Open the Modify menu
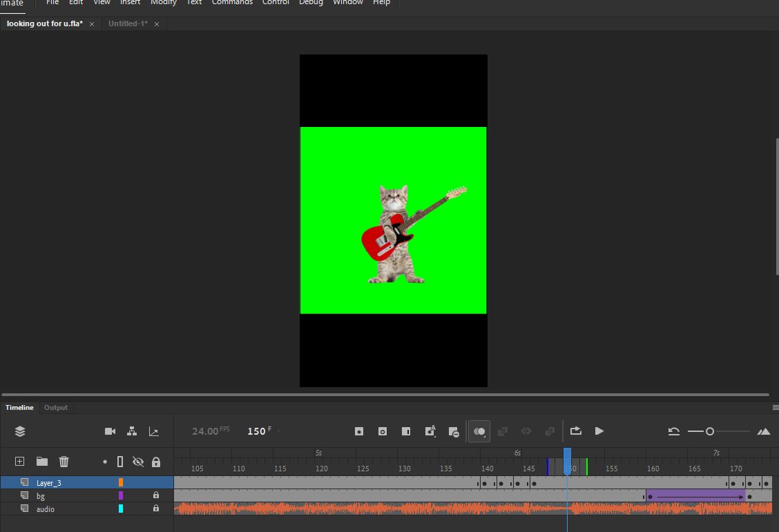 (164, 3)
